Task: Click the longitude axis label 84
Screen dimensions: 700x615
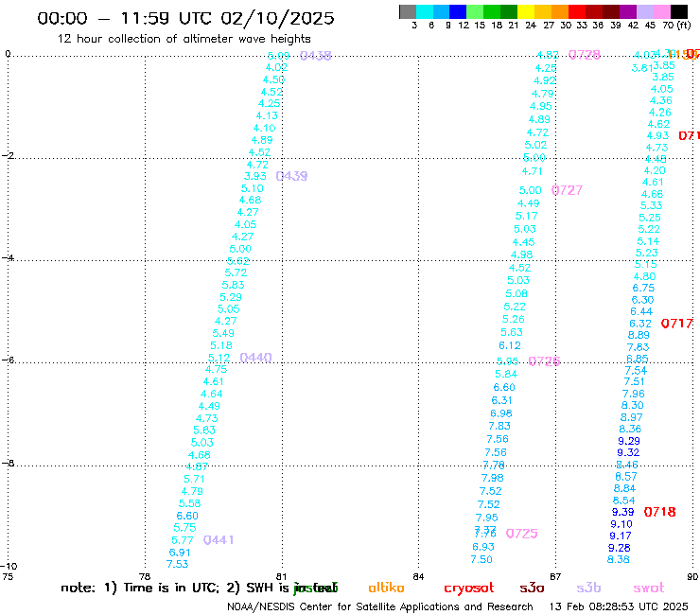Action: tap(418, 577)
